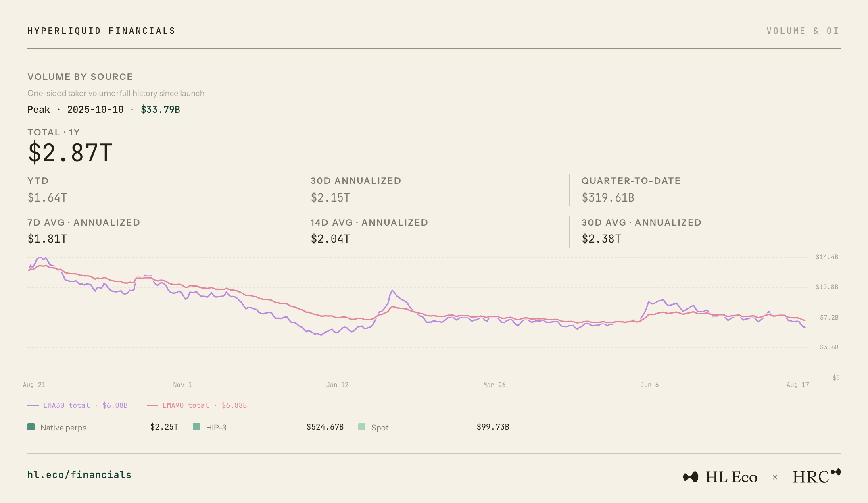Select the HIP-3 legend label
Screen dimensions: 868x503
(x=216, y=428)
